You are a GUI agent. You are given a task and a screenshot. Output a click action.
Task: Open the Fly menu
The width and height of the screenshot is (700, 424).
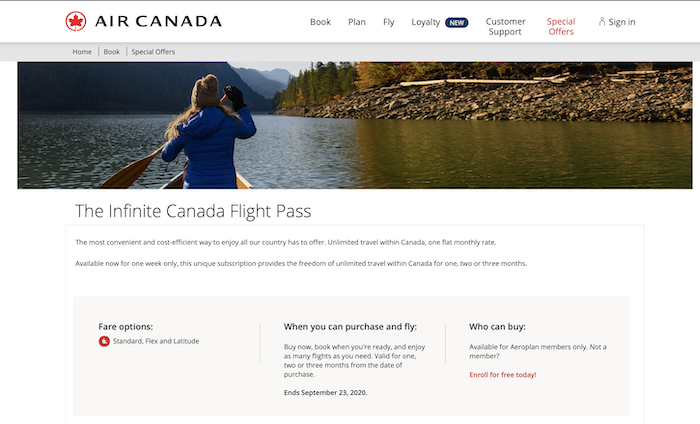tap(388, 22)
